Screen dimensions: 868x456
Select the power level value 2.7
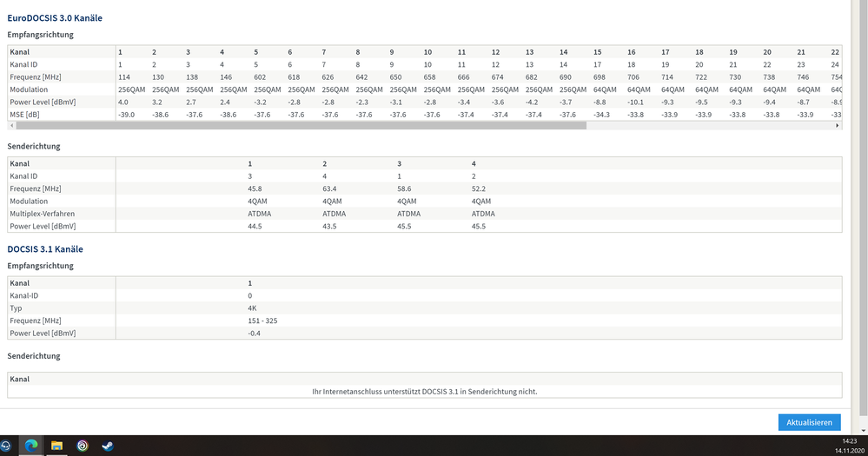pyautogui.click(x=191, y=102)
